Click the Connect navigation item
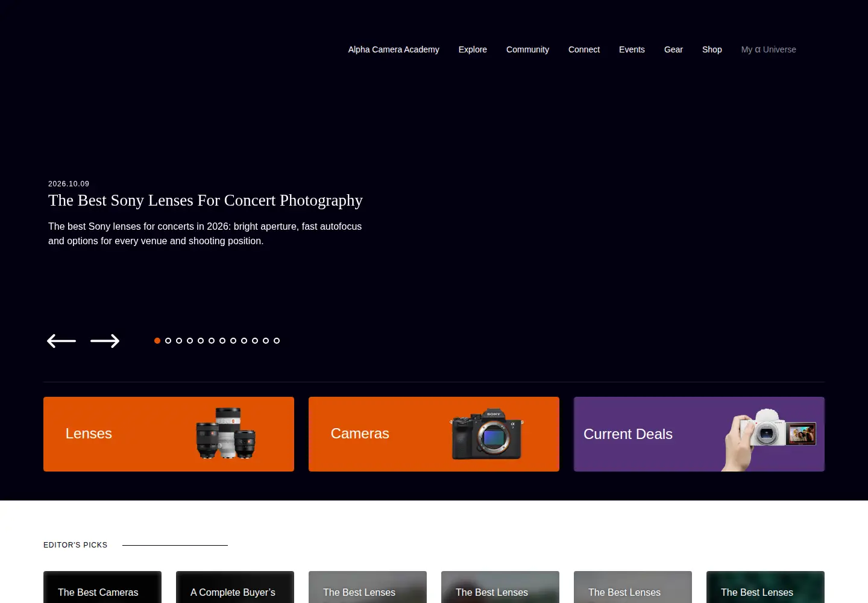The image size is (868, 603). (x=584, y=49)
